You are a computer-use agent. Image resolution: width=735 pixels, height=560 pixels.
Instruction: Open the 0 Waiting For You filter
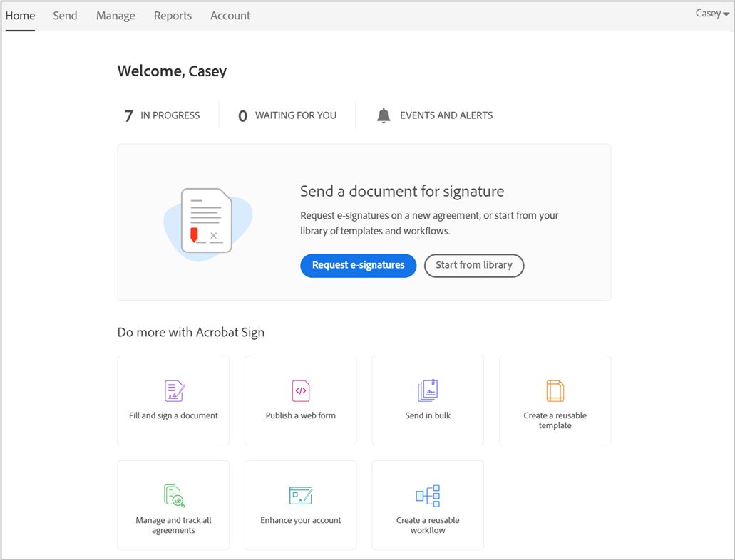coord(287,115)
